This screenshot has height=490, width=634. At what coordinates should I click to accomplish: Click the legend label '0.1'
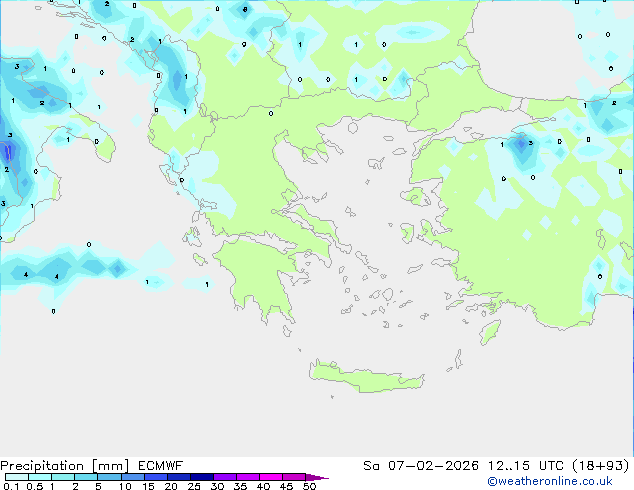click(11, 486)
